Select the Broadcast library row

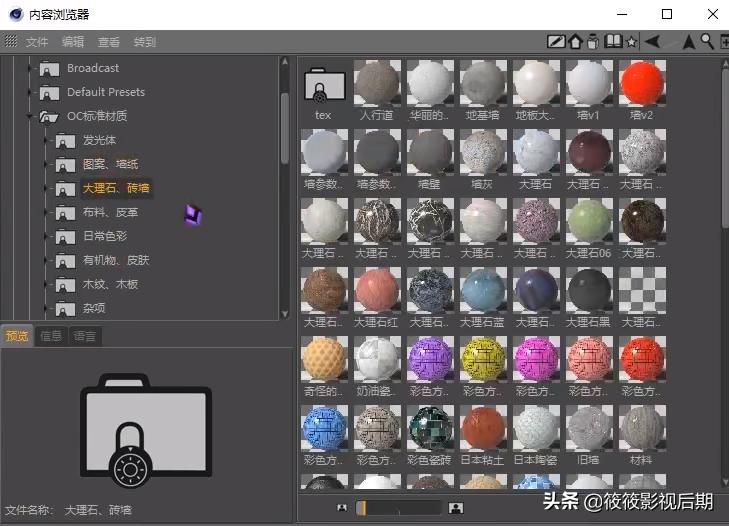point(93,68)
